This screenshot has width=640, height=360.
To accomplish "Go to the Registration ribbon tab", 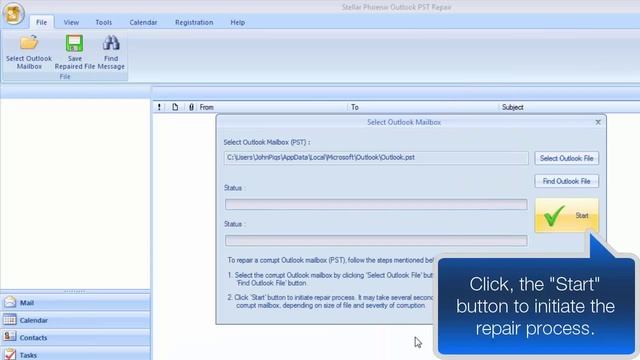I will point(194,22).
